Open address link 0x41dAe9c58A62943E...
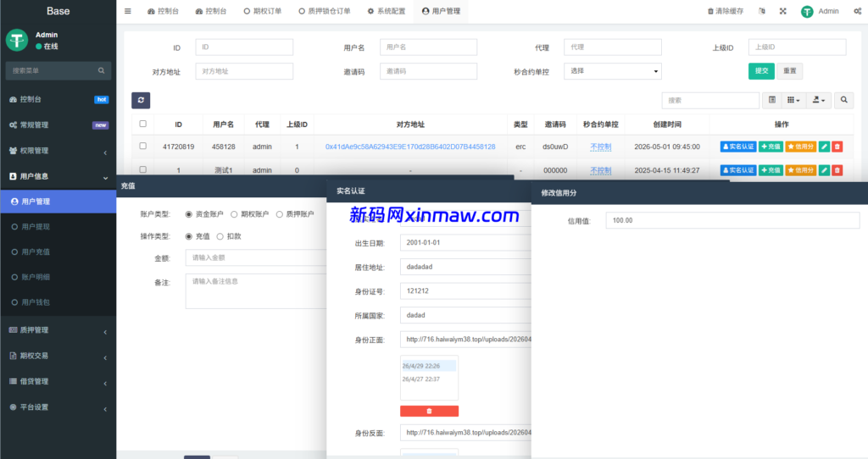The image size is (868, 459). tap(410, 147)
